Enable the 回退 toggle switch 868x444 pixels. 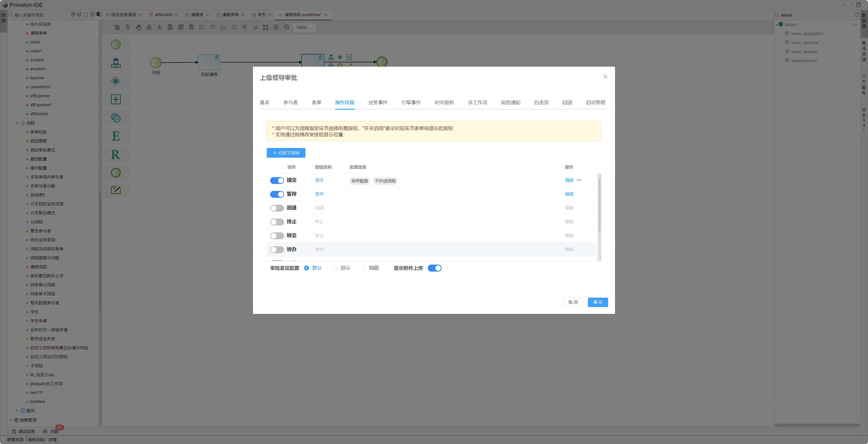(277, 208)
